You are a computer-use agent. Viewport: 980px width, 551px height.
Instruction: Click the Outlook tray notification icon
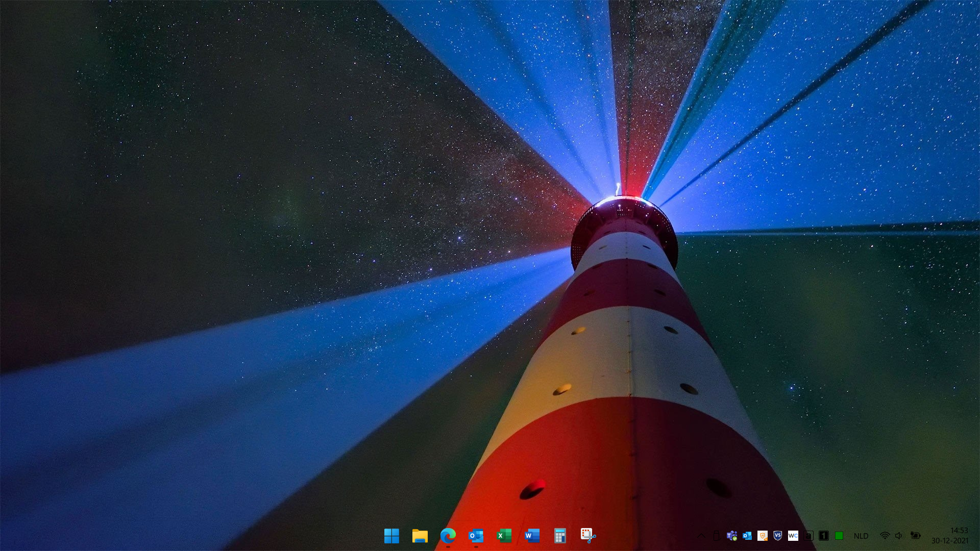point(747,536)
